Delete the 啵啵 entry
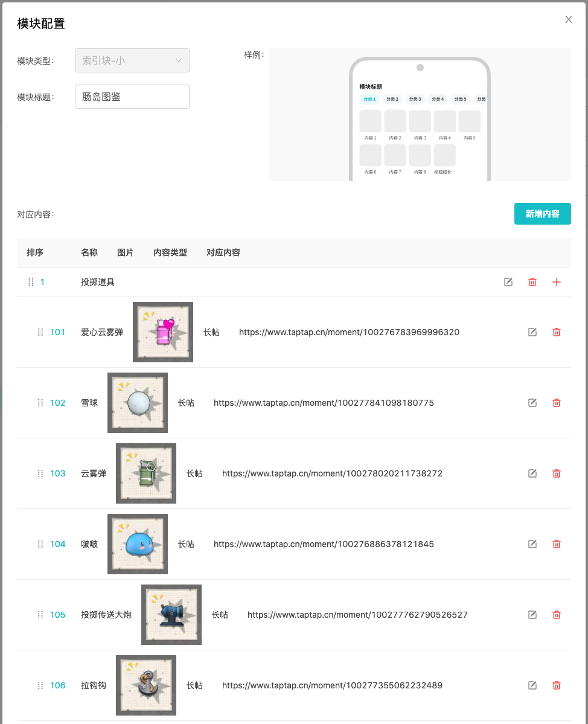Image resolution: width=588 pixels, height=724 pixels. click(557, 544)
